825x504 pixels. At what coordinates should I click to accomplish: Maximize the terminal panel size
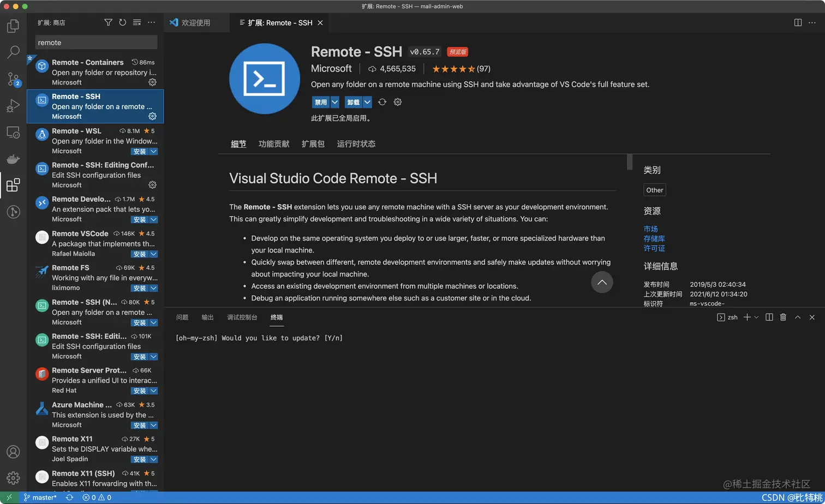tap(798, 317)
